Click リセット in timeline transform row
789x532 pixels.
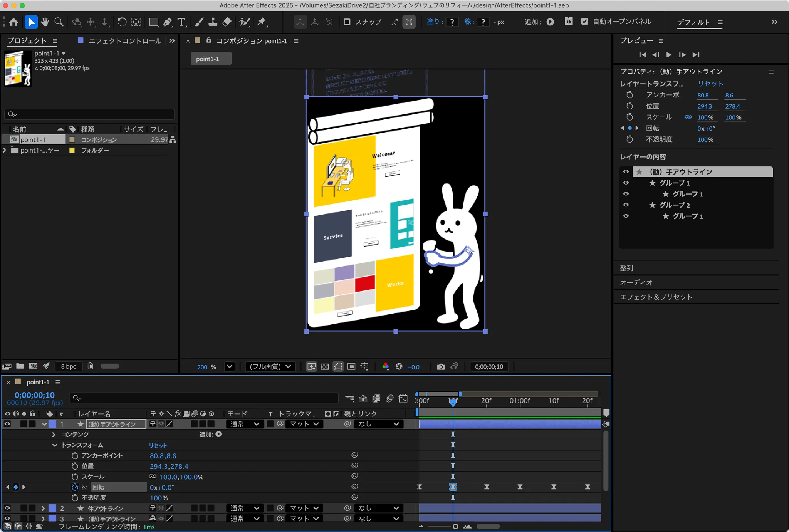point(158,445)
